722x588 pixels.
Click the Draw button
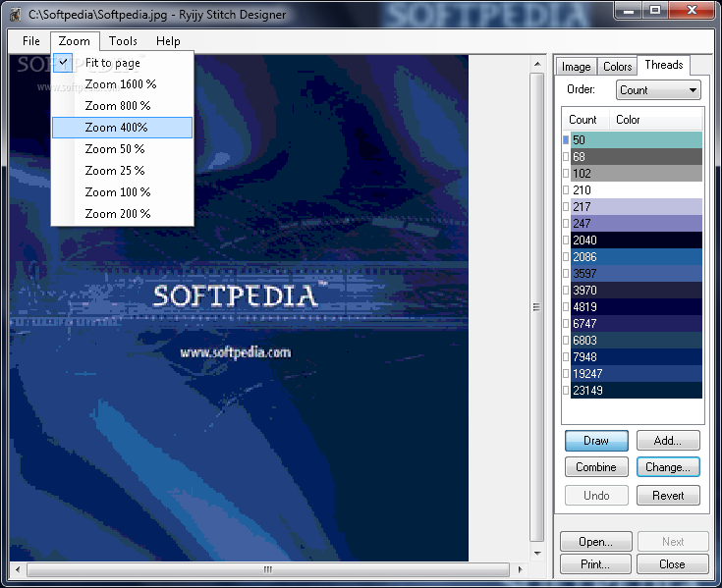596,441
